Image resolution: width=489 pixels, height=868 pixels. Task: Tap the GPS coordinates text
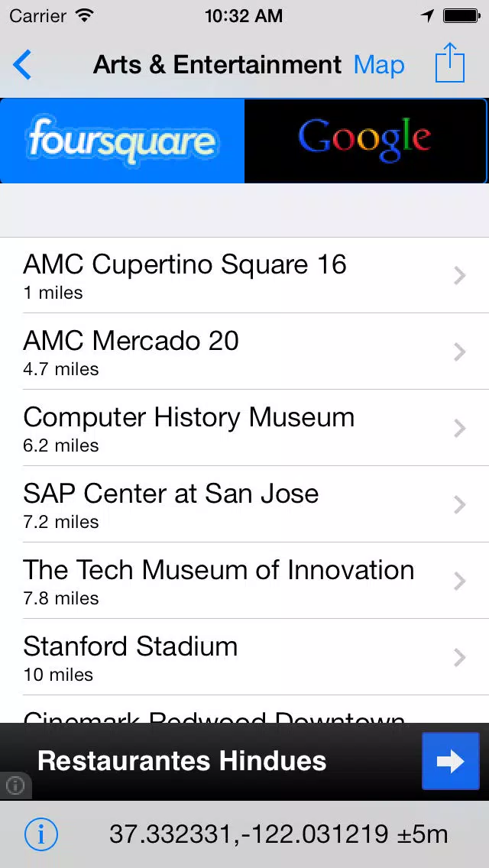tap(278, 834)
